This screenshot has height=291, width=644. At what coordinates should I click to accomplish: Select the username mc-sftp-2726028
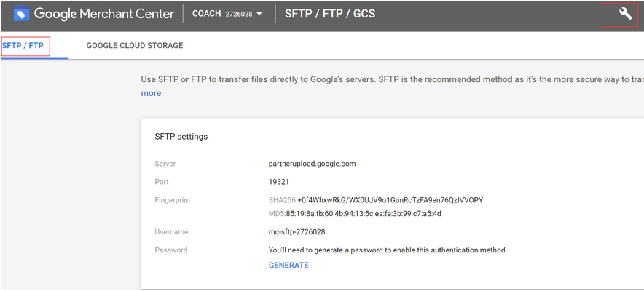pyautogui.click(x=297, y=232)
